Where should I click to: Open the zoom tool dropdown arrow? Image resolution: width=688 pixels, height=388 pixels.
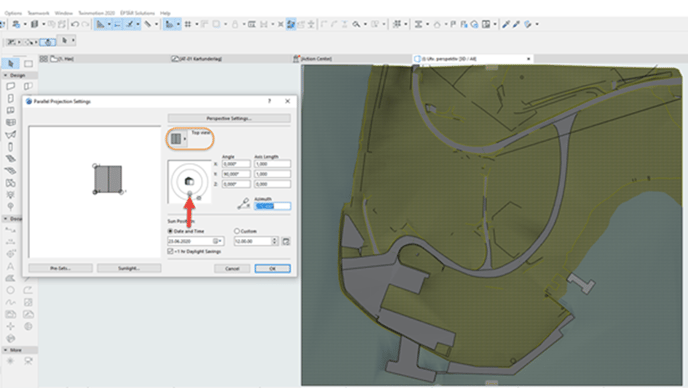click(x=365, y=24)
